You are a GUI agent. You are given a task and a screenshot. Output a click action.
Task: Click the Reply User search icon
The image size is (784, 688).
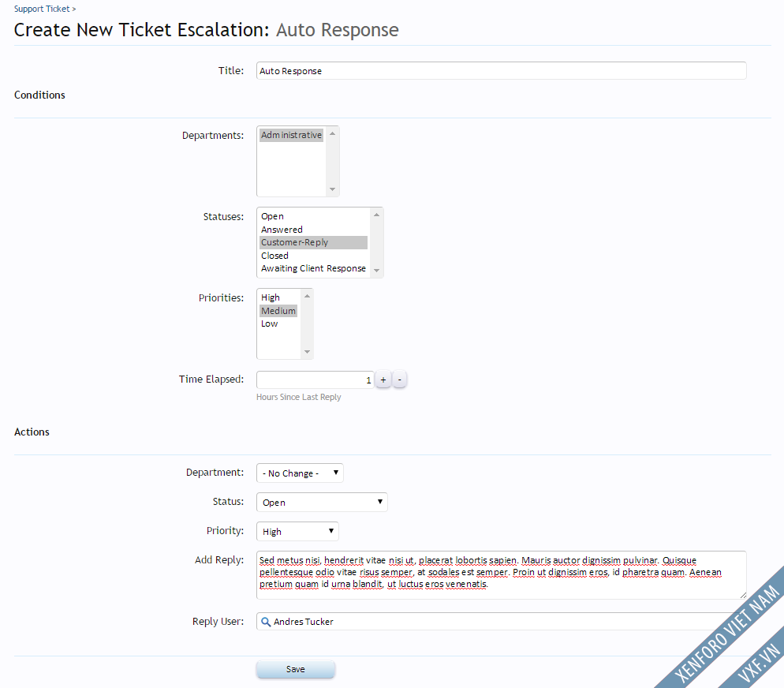(x=266, y=622)
